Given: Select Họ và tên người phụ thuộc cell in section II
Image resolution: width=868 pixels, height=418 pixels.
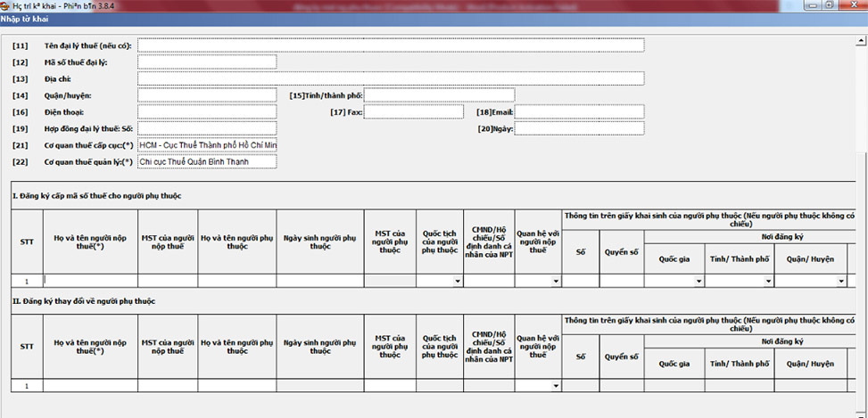Looking at the screenshot, I should click(237, 385).
